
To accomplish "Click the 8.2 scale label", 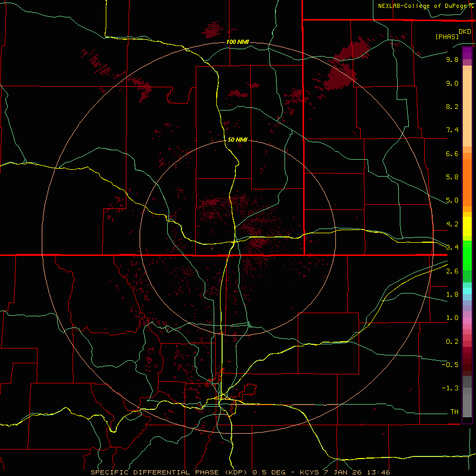I will click(x=452, y=106).
